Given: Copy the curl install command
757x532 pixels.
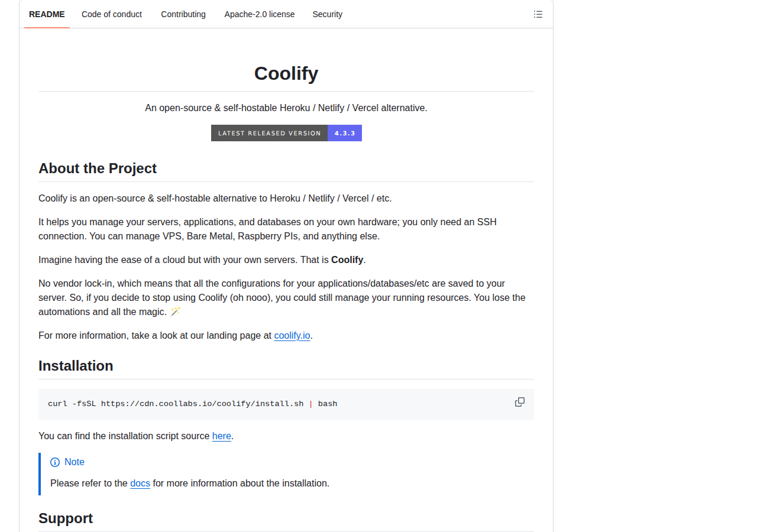Looking at the screenshot, I should tap(520, 402).
